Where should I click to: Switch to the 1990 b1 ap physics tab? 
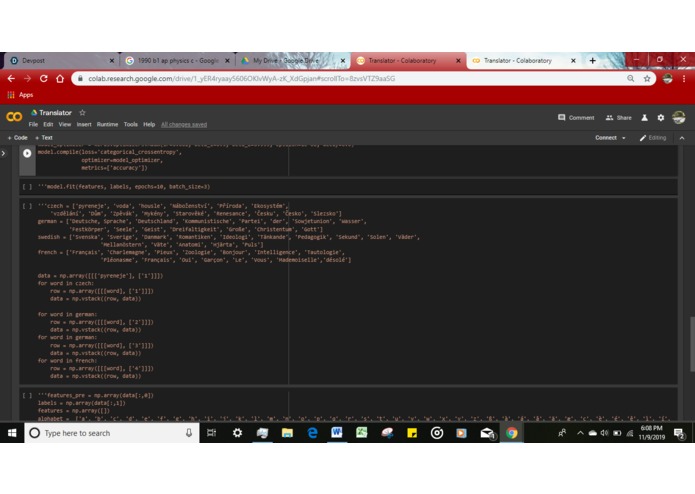tap(175, 61)
